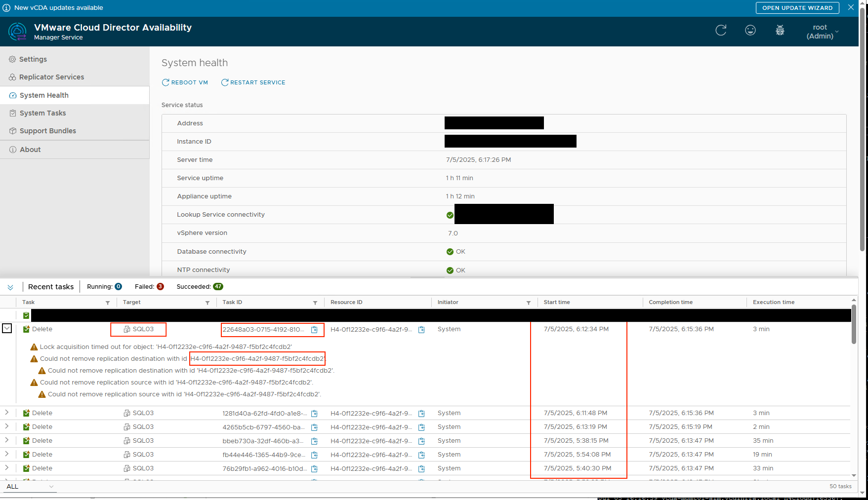Click the Initiator column filter icon

(x=529, y=303)
